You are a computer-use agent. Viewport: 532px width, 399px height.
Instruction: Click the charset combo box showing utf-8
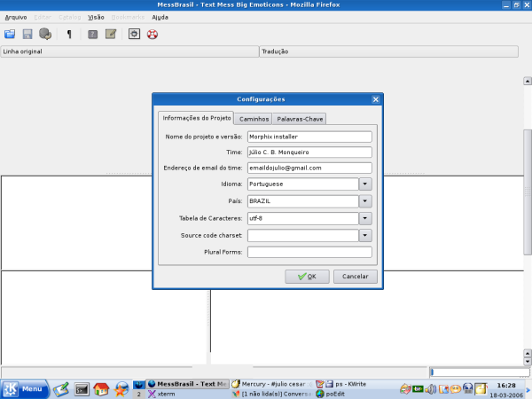click(x=303, y=218)
